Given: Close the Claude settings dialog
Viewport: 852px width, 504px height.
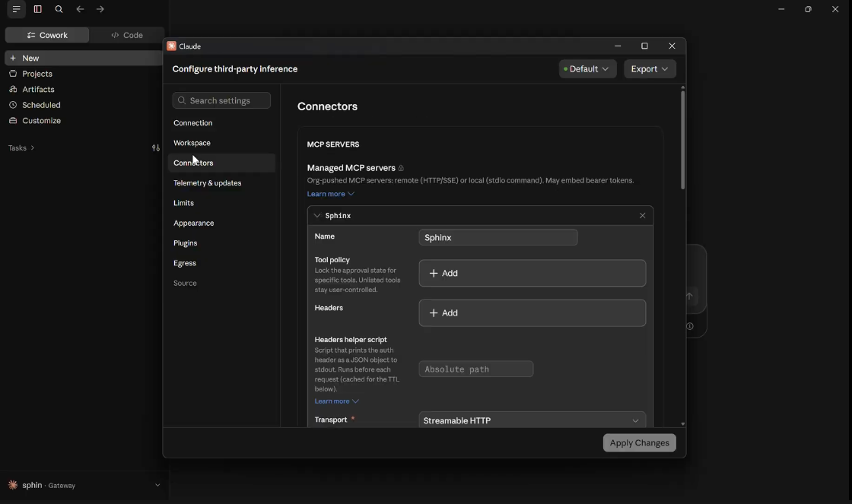Looking at the screenshot, I should pyautogui.click(x=672, y=46).
